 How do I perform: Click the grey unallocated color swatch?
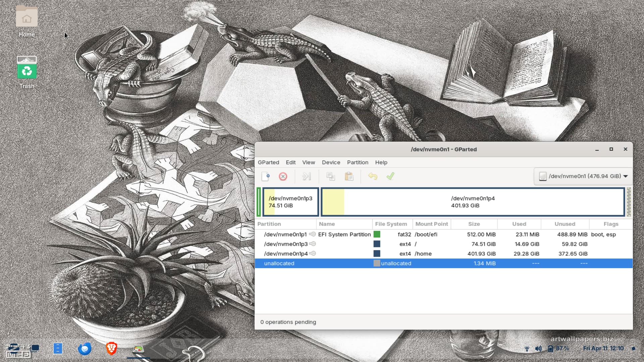[x=377, y=263]
